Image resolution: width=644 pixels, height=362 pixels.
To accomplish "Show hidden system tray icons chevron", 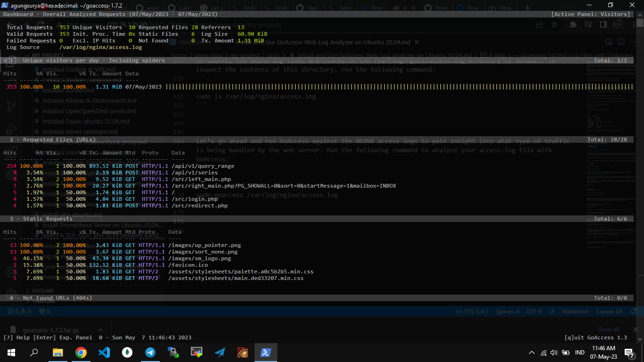I will (x=532, y=353).
